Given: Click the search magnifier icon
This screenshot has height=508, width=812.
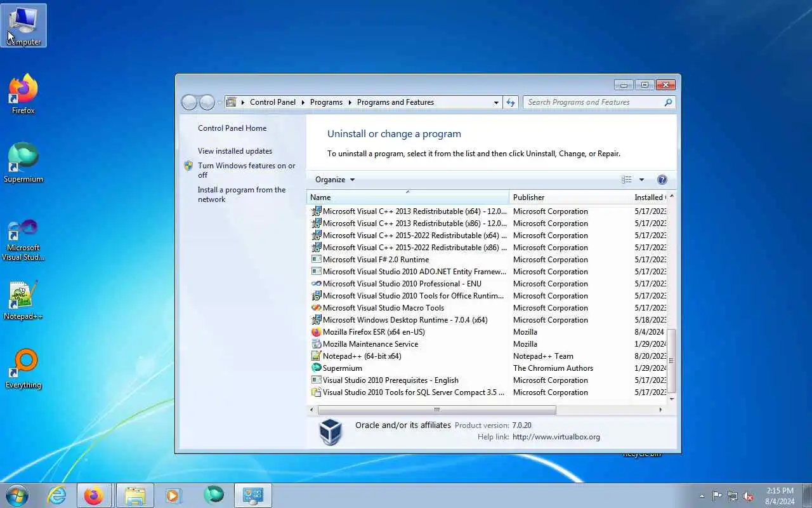Looking at the screenshot, I should (668, 102).
